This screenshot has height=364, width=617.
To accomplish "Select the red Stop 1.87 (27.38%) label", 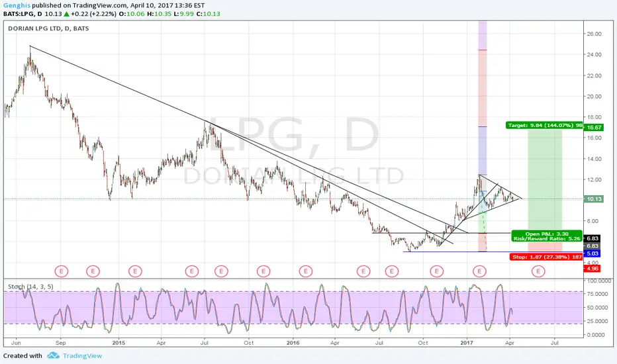I will [x=547, y=257].
